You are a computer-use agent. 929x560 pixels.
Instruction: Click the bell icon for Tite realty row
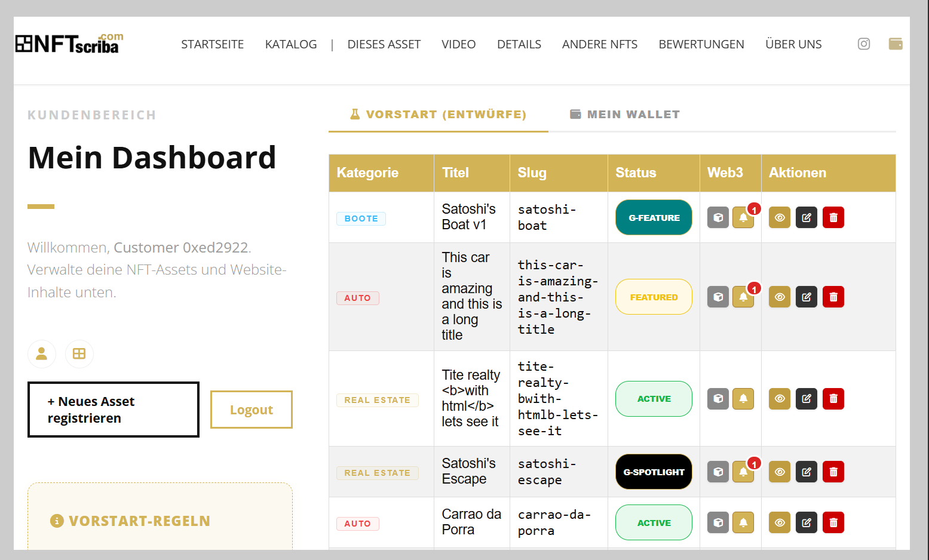click(x=743, y=398)
